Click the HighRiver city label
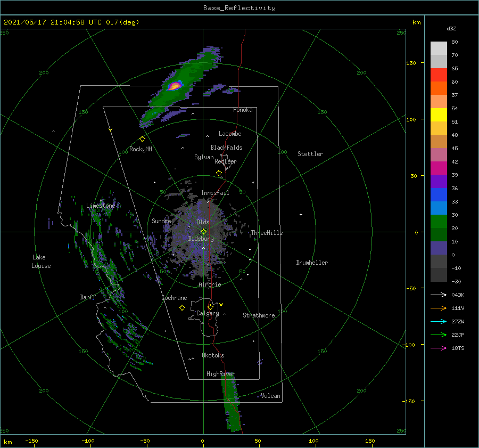Screen dimensions: 479x448 click(x=220, y=374)
